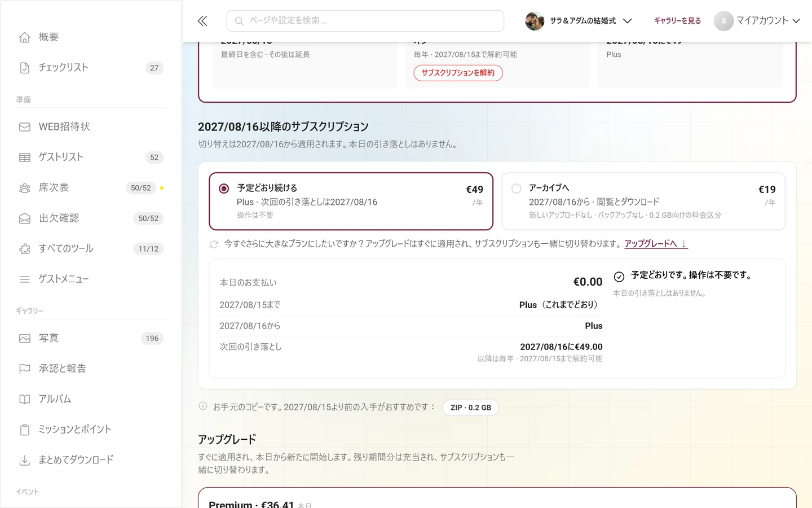Screen dimensions: 812x508
Task: Collapse sidebar with double chevron icon
Action: tap(202, 21)
